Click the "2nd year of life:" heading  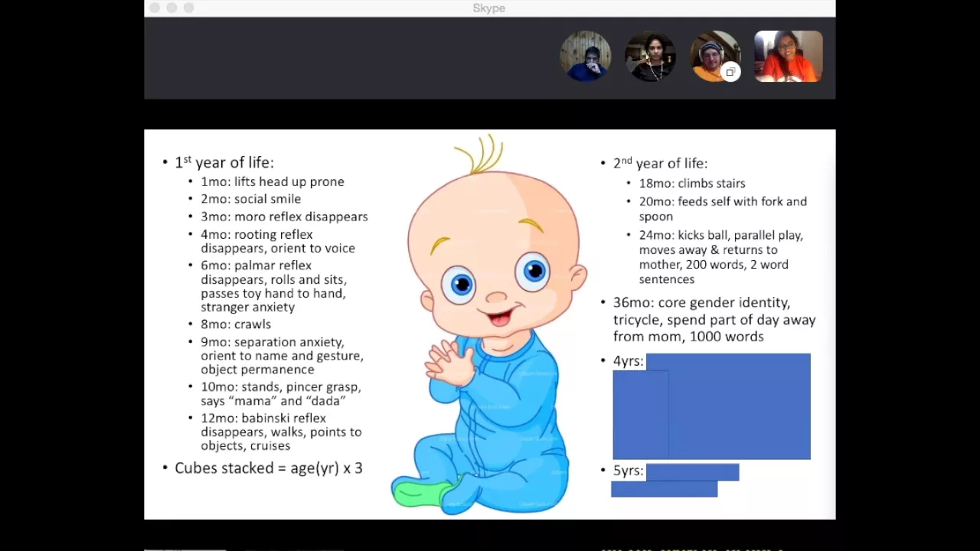click(660, 163)
